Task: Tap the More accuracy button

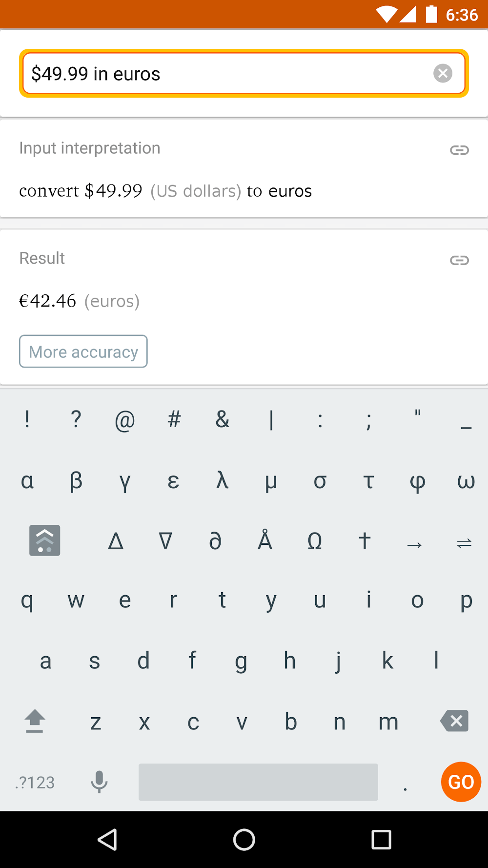Action: tap(83, 351)
